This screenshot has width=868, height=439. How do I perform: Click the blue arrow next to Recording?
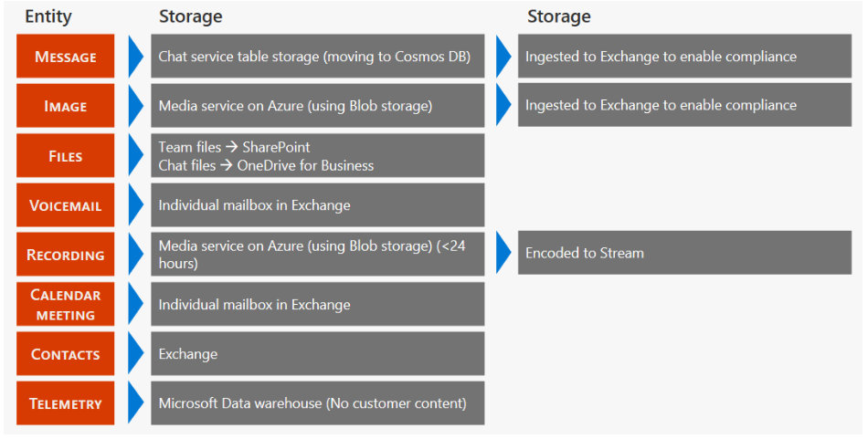coord(135,255)
